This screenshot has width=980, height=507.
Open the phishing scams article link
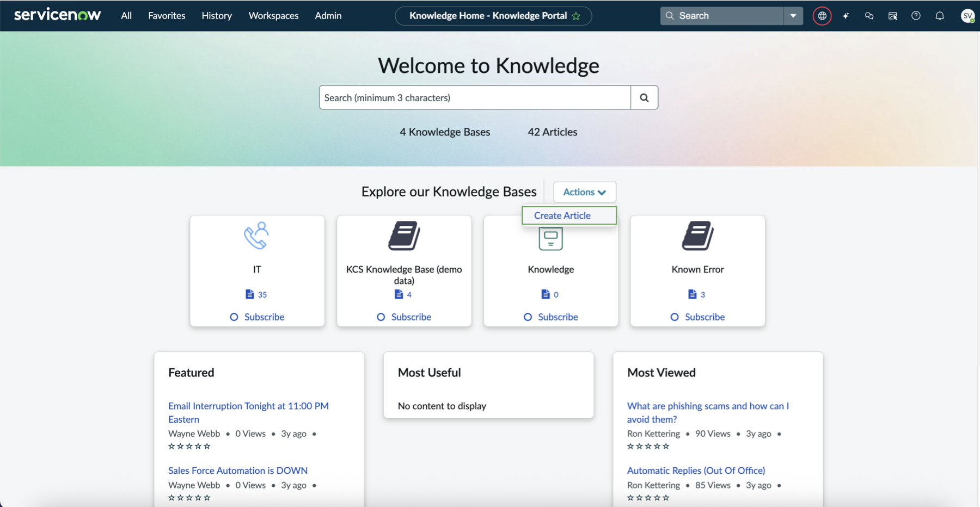(x=708, y=412)
